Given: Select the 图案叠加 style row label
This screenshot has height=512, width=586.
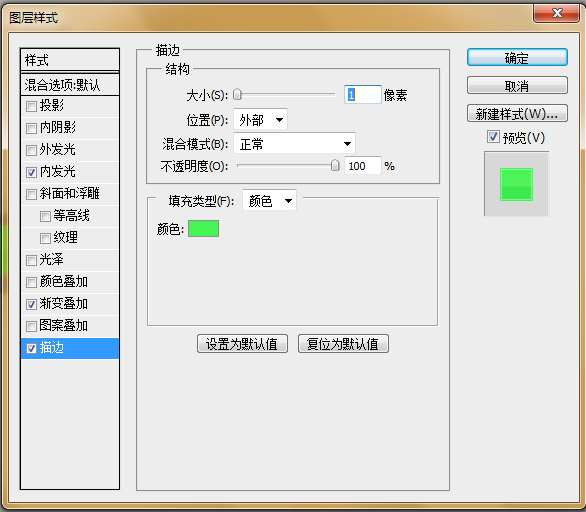Looking at the screenshot, I should coord(64,326).
